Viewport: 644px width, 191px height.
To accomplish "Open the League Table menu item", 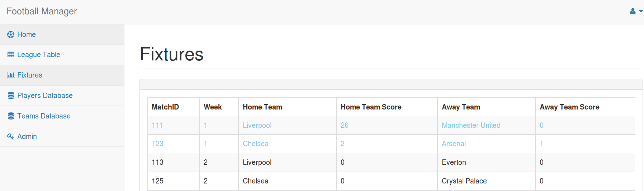I will point(62,55).
